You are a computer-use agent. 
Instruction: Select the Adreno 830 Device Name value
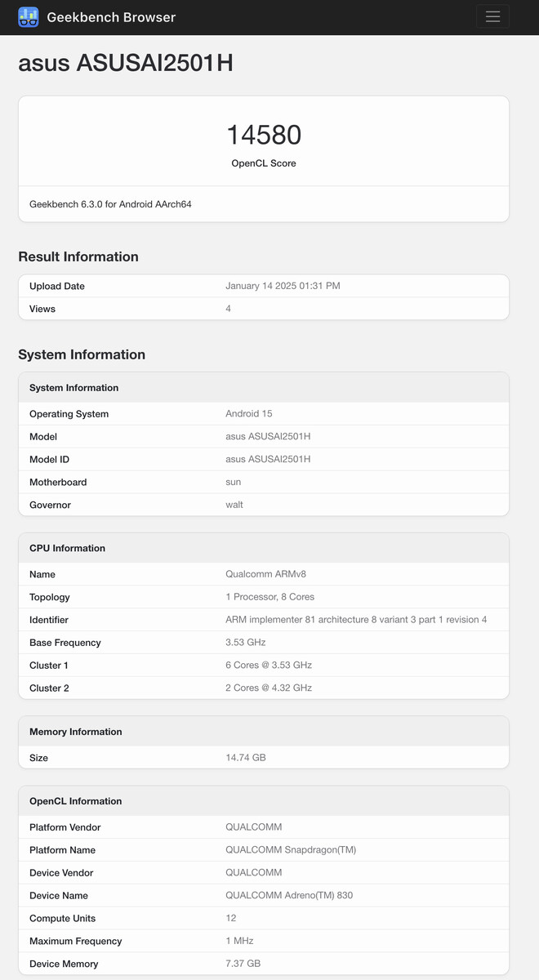pyautogui.click(x=289, y=895)
